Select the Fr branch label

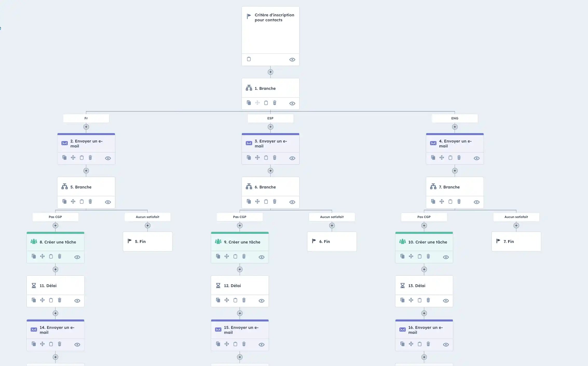(x=86, y=118)
